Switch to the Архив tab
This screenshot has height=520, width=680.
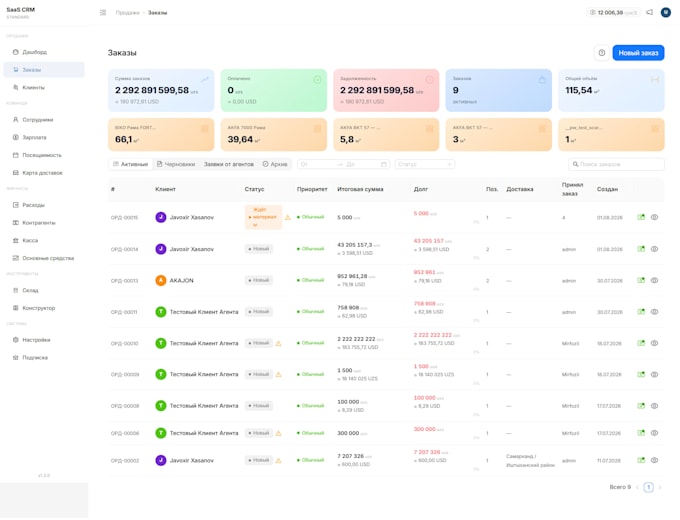(x=275, y=164)
